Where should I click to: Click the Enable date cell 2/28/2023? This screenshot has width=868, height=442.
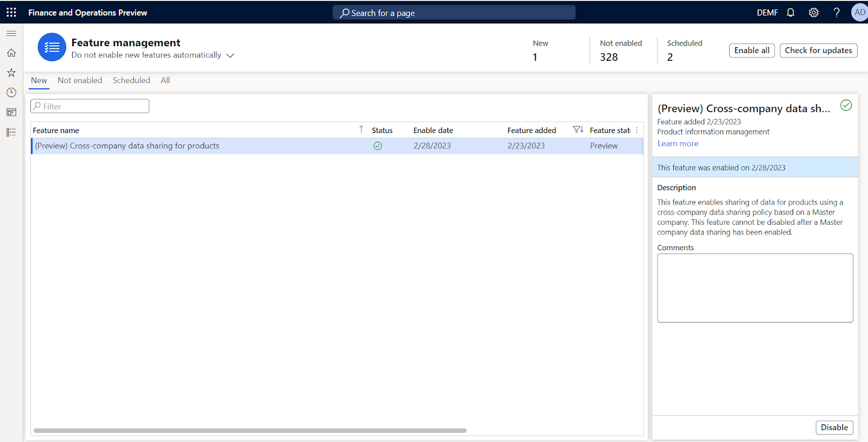[x=432, y=146]
